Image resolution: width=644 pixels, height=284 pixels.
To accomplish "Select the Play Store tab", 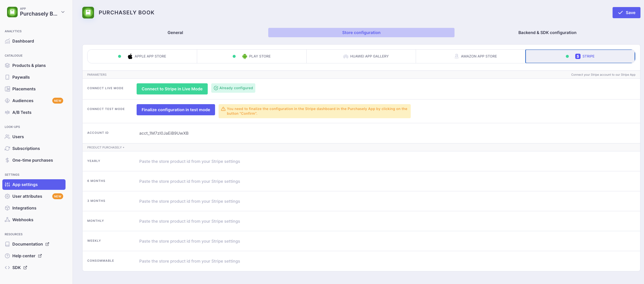I will 252,56.
